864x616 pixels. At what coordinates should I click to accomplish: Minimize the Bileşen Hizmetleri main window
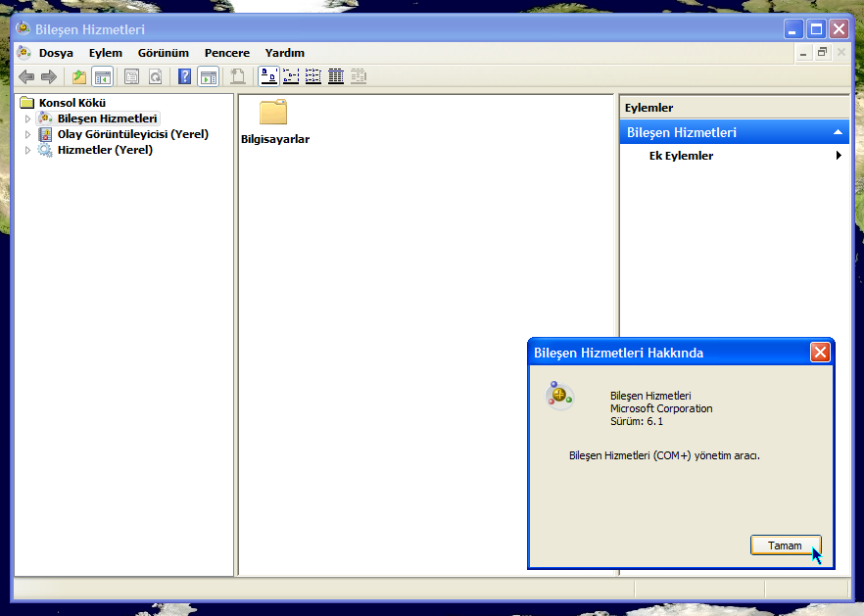[793, 29]
